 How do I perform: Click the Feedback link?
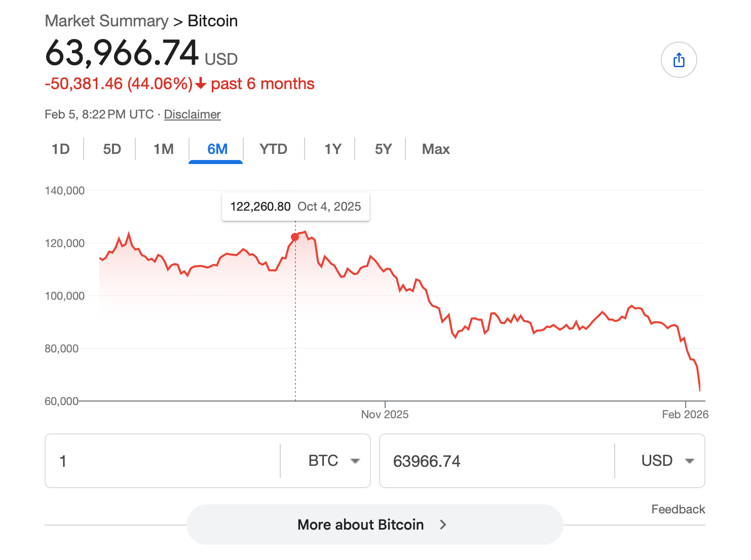pyautogui.click(x=678, y=509)
